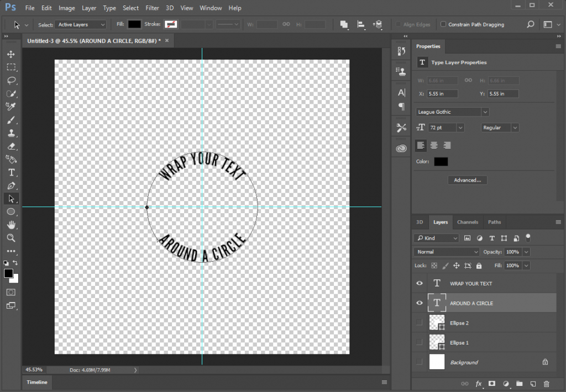Select the Ellipse tool
566x392 pixels.
coord(11,211)
